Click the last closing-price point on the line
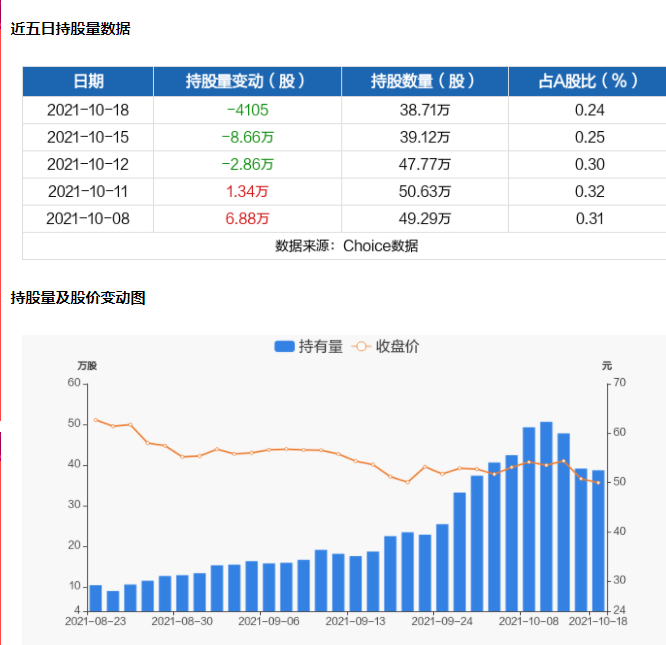Screen dimensions: 666x645 click(x=598, y=483)
